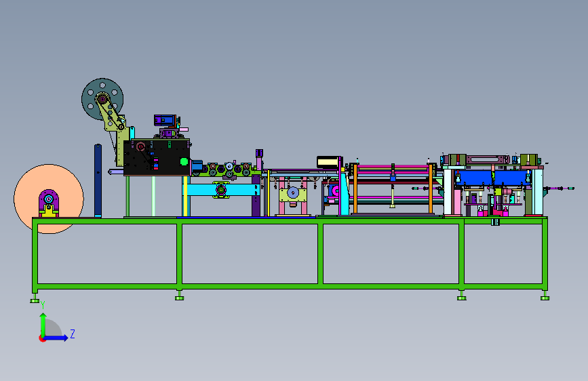This screenshot has width=588, height=381.
Task: Select the blue Z axis arrow
Action: click(x=56, y=338)
